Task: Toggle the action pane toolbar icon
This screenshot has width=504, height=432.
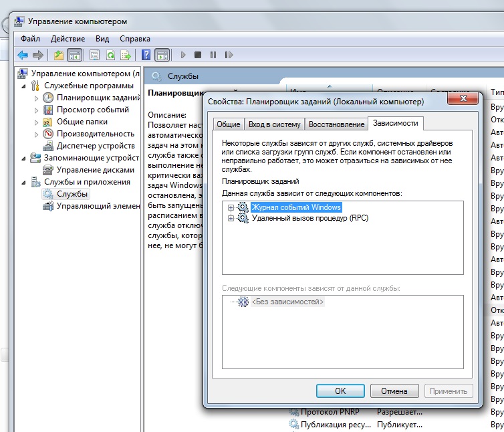Action: (162, 55)
